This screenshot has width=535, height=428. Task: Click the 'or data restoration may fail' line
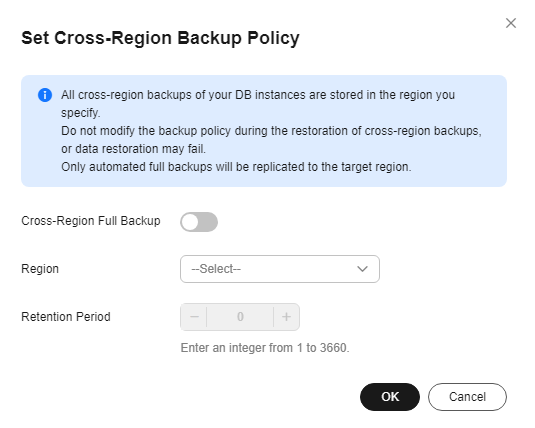tap(133, 149)
